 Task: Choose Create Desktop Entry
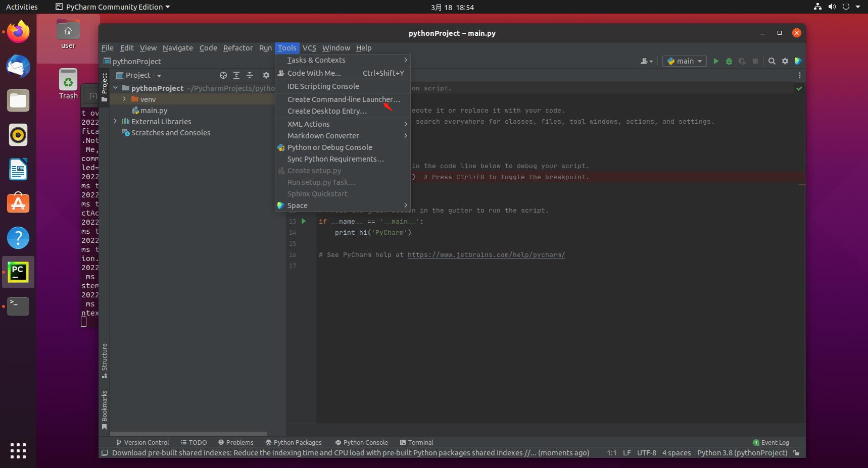(343, 111)
